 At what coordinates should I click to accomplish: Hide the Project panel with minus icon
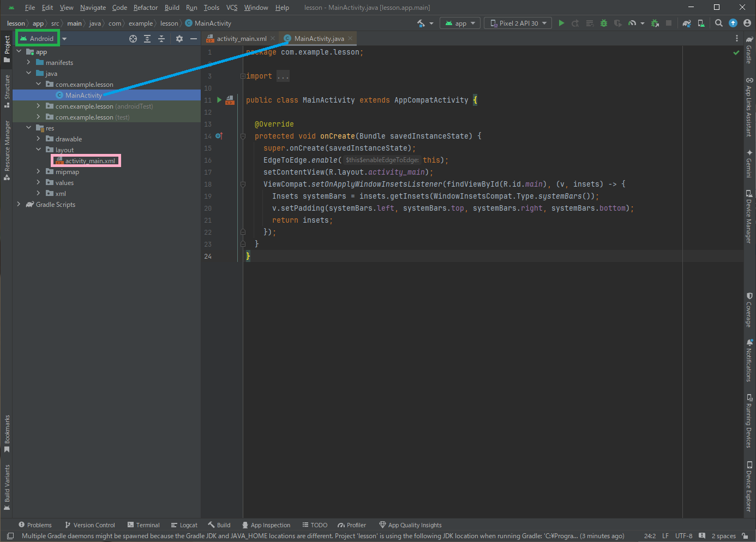click(194, 39)
